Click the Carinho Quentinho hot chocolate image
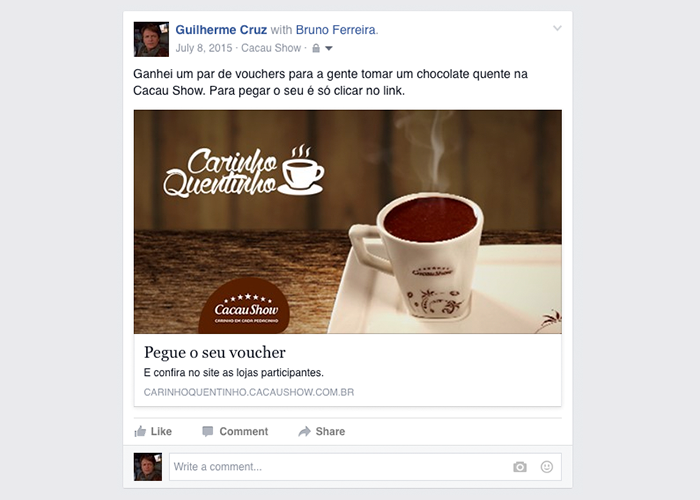The image size is (700, 500). click(x=348, y=222)
